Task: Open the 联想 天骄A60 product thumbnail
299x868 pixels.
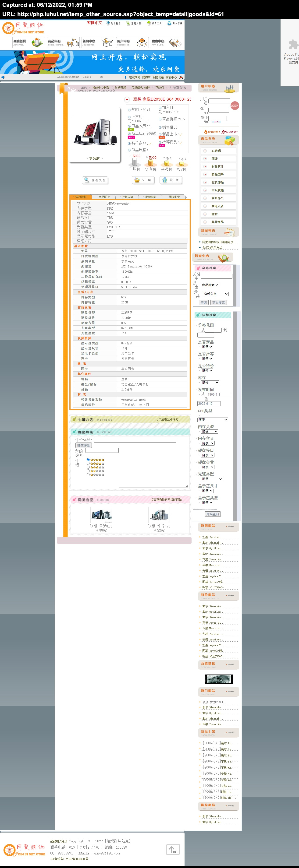Action: tap(101, 515)
